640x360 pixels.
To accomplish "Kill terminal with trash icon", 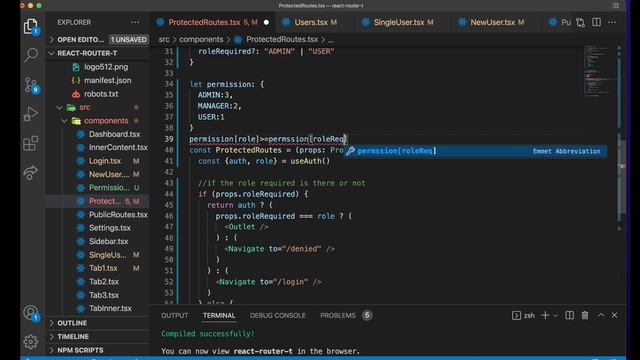I will pyautogui.click(x=585, y=315).
